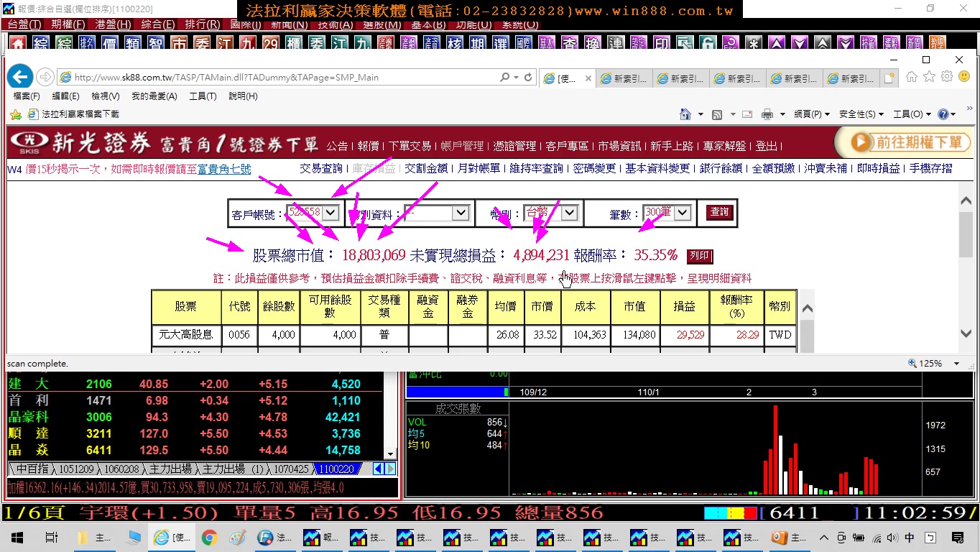Refresh the page in Internet Explorer

528,77
